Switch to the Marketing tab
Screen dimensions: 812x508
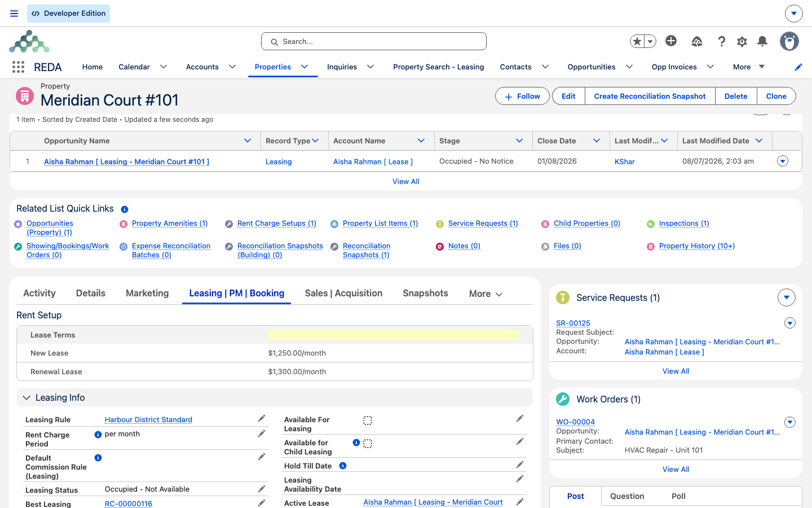147,293
